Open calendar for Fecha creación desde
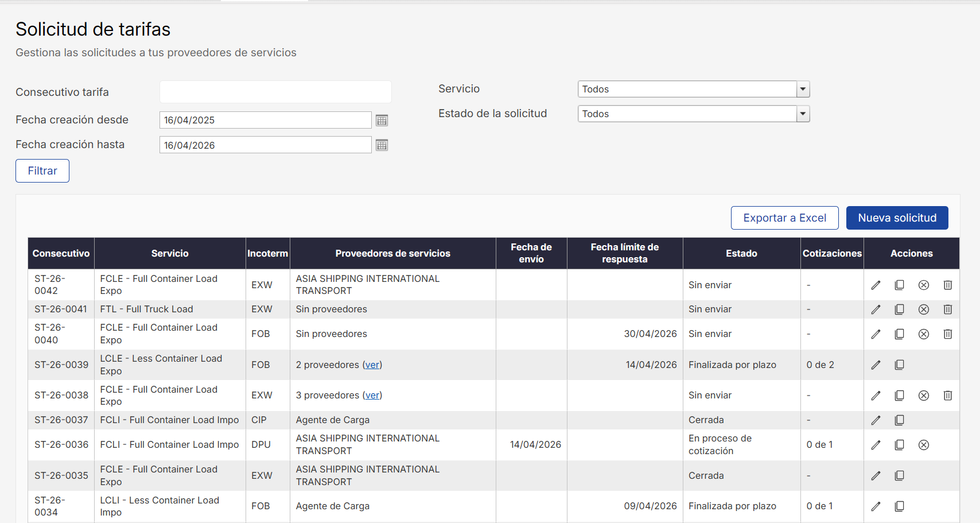This screenshot has width=980, height=523. (x=382, y=120)
